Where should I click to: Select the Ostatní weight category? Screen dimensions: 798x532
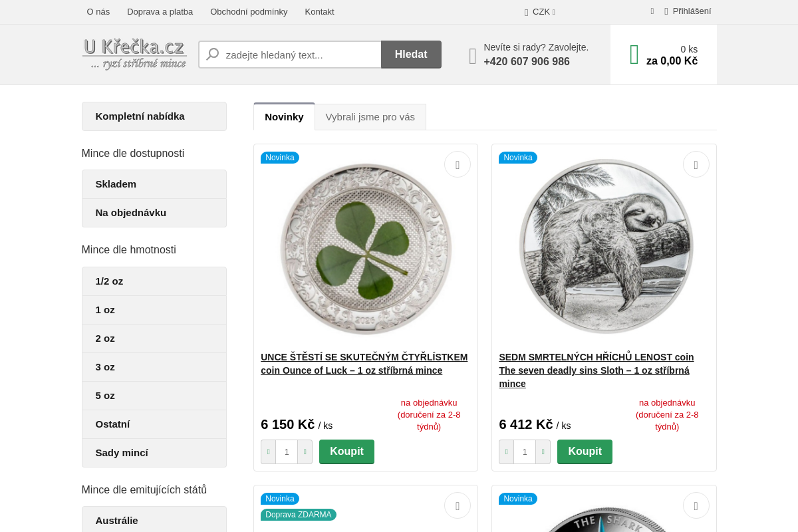(x=154, y=424)
